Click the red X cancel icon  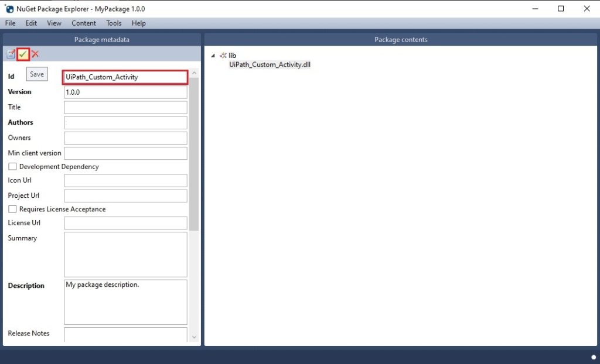coord(35,54)
